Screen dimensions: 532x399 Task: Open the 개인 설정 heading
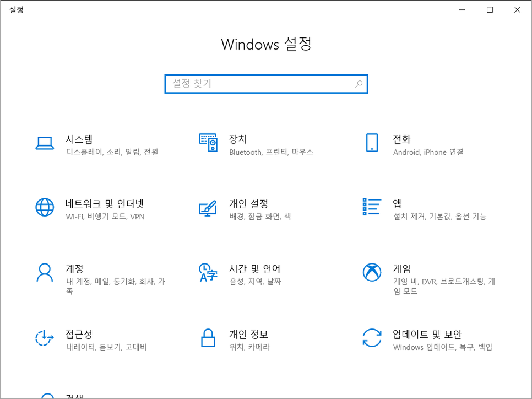click(249, 204)
